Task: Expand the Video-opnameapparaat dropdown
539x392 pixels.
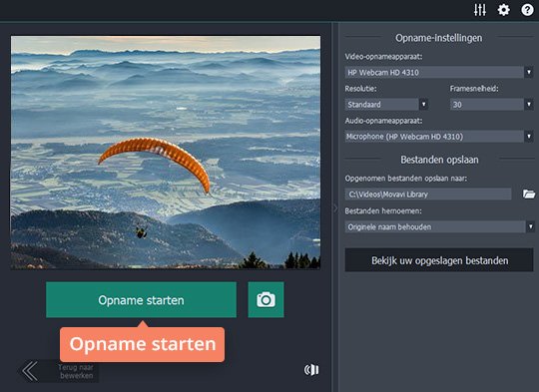Action: [529, 72]
